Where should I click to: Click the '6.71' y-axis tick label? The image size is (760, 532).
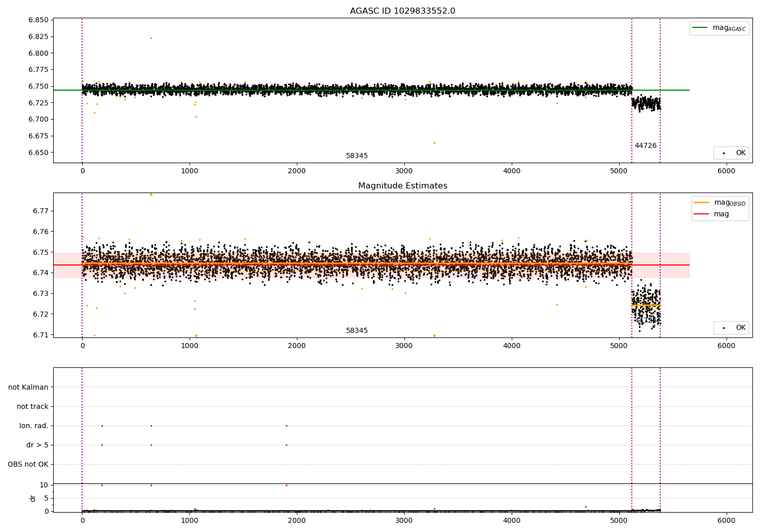click(41, 335)
